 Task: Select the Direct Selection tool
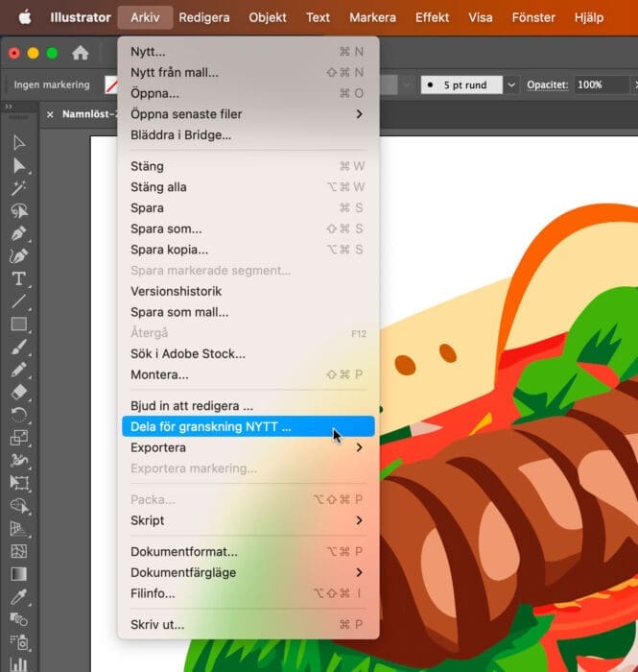pyautogui.click(x=19, y=165)
